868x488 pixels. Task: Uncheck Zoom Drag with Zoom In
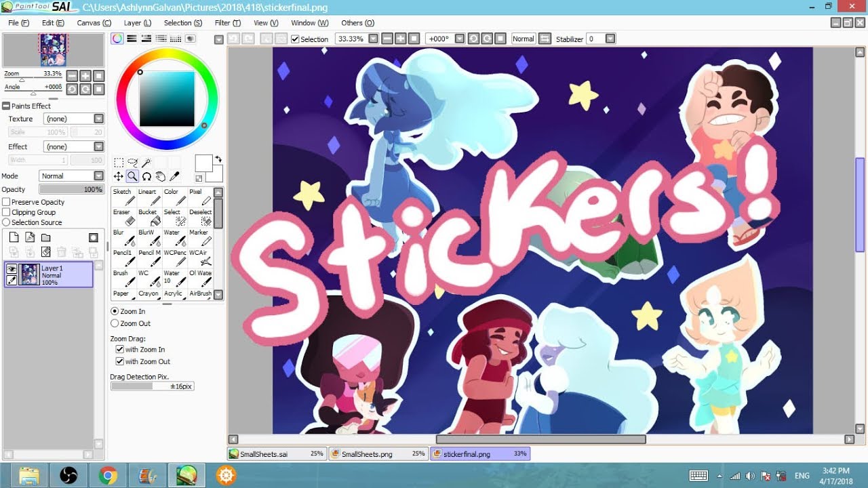119,349
